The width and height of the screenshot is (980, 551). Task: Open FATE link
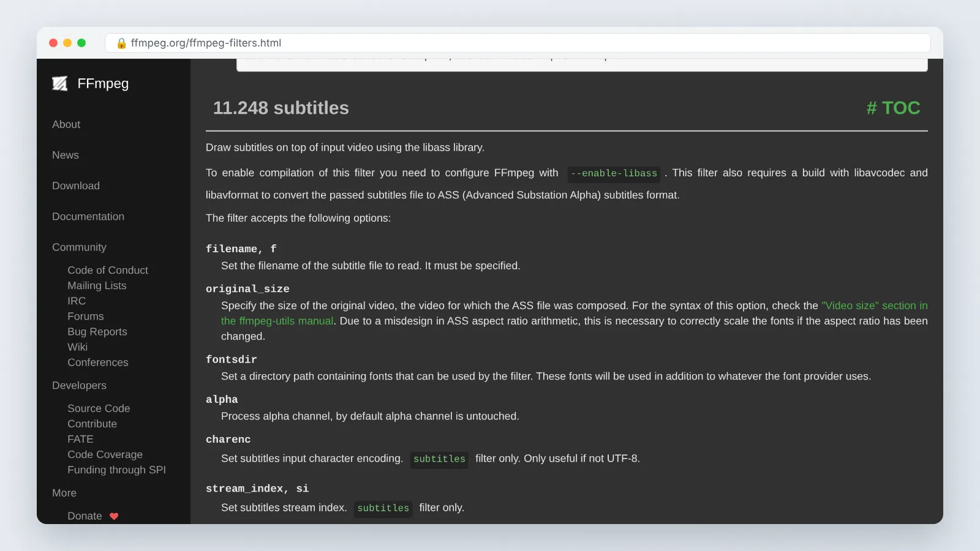pyautogui.click(x=80, y=439)
